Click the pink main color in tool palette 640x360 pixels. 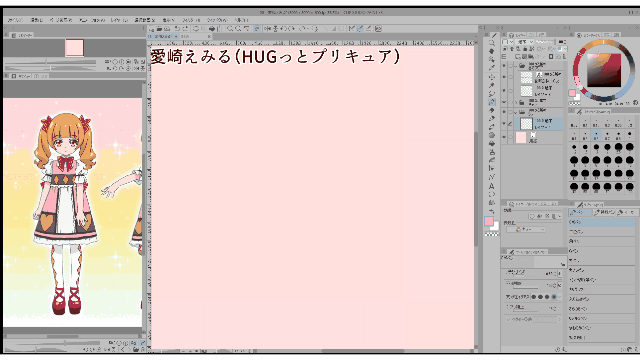pyautogui.click(x=489, y=221)
